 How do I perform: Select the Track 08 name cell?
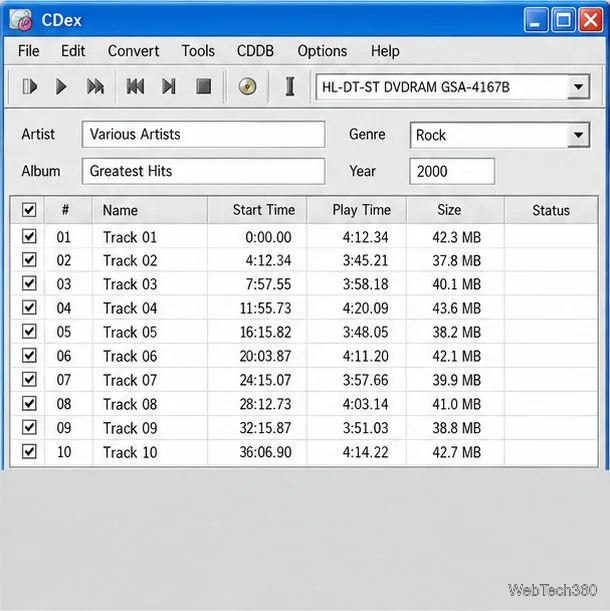coord(150,404)
